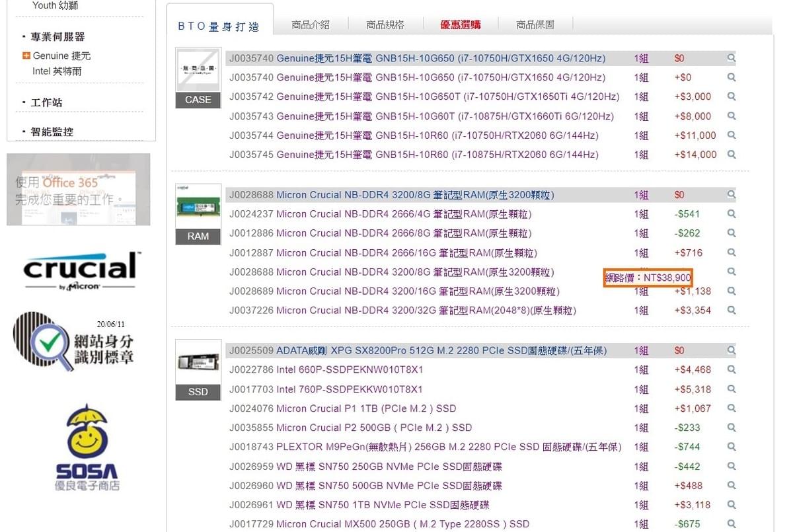Click magnifier for Crucial P1 1TB SSD row
Image resolution: width=793 pixels, height=532 pixels.
point(732,408)
